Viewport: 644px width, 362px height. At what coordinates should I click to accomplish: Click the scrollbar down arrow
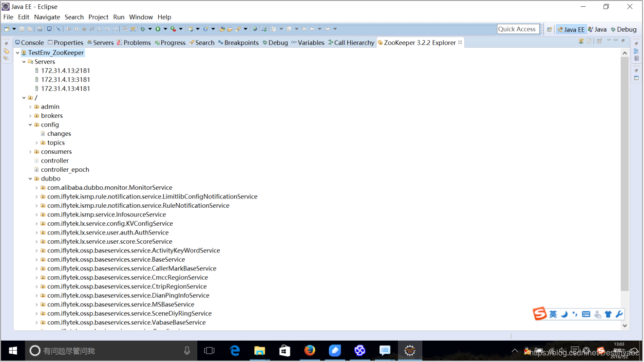click(625, 326)
